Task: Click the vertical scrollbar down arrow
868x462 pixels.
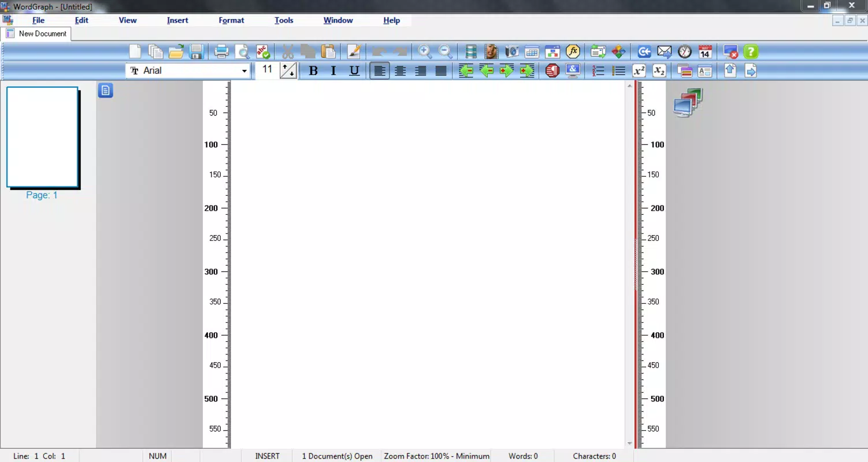Action: pyautogui.click(x=629, y=444)
